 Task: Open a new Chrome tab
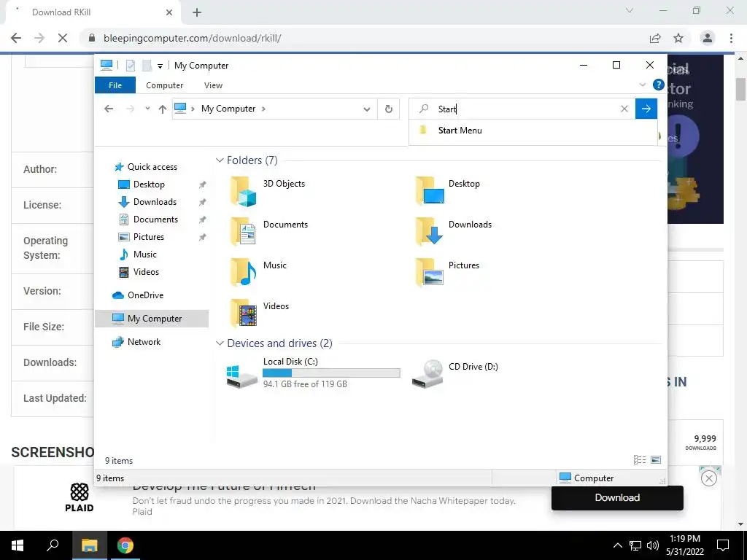pos(197,12)
